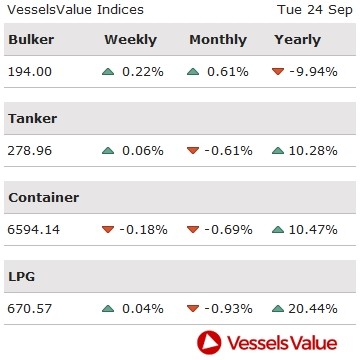The image size is (360, 360).
Task: Click the VesselsValue Indices title
Action: tap(75, 10)
